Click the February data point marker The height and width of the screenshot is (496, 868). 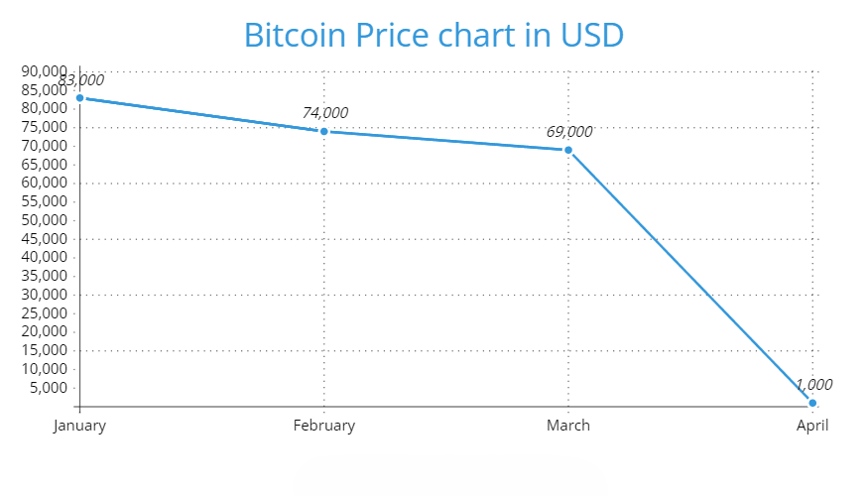[323, 131]
